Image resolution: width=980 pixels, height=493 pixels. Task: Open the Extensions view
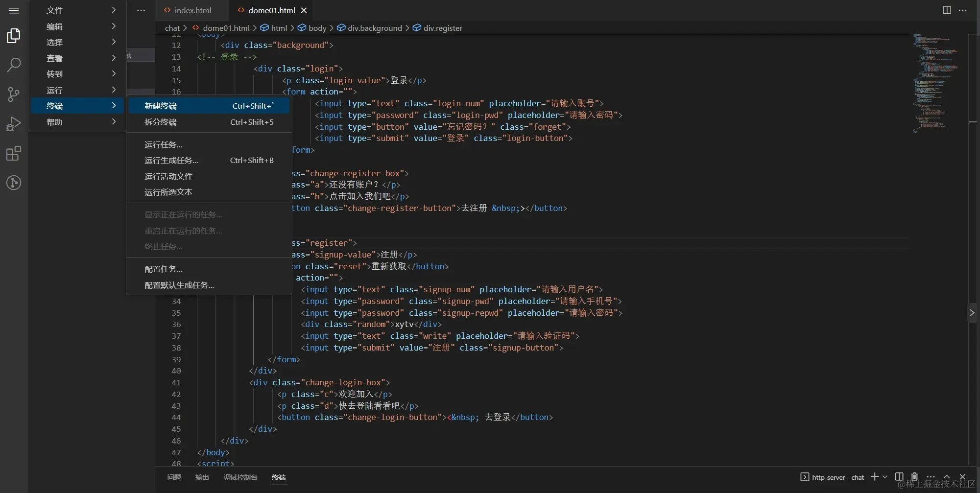[14, 154]
